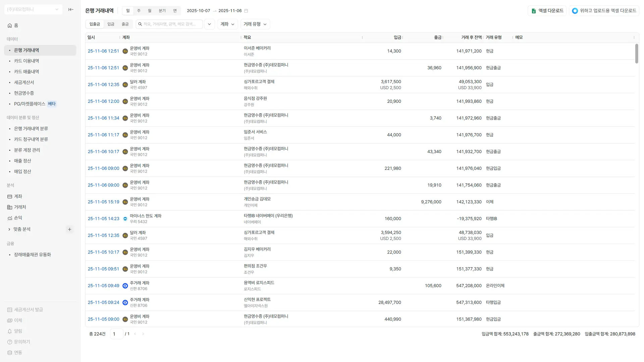Click the magnifier icon in the search field
The width and height of the screenshot is (644, 362).
coord(140,24)
